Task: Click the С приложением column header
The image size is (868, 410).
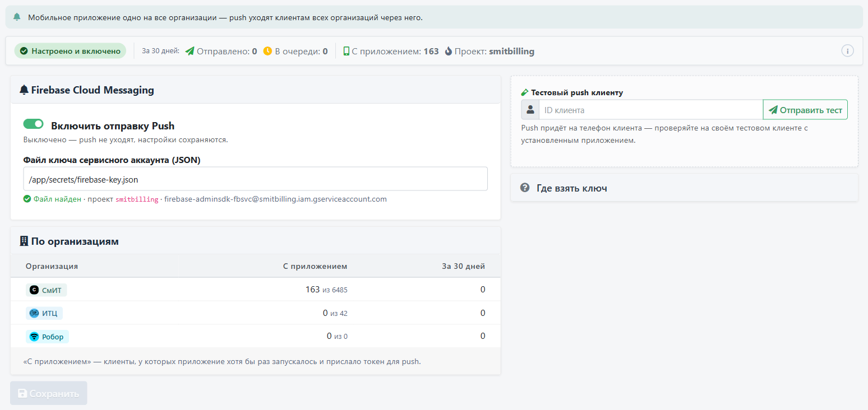Action: [315, 266]
